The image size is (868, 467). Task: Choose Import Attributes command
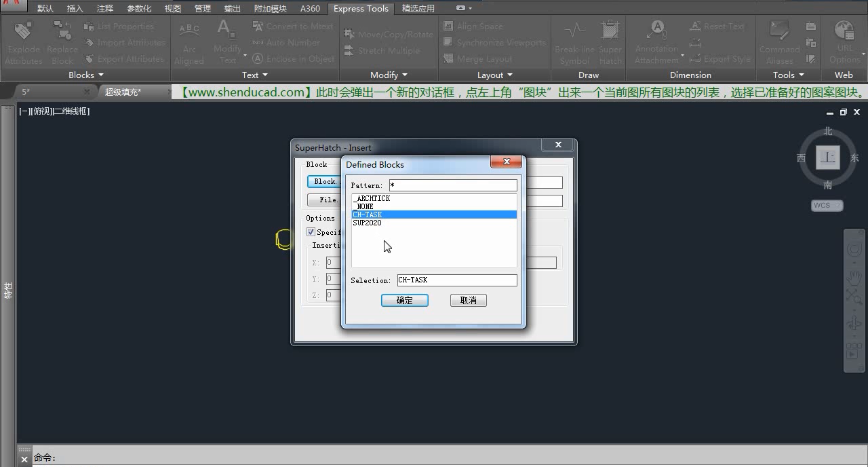tap(124, 43)
